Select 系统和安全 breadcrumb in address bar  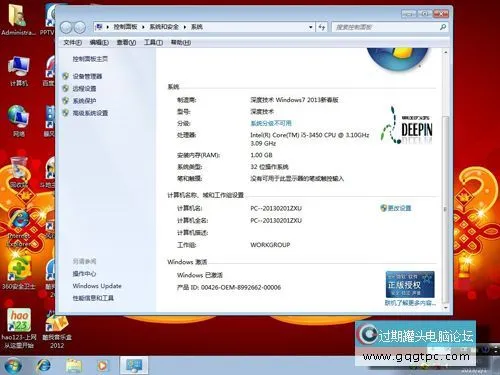click(164, 27)
